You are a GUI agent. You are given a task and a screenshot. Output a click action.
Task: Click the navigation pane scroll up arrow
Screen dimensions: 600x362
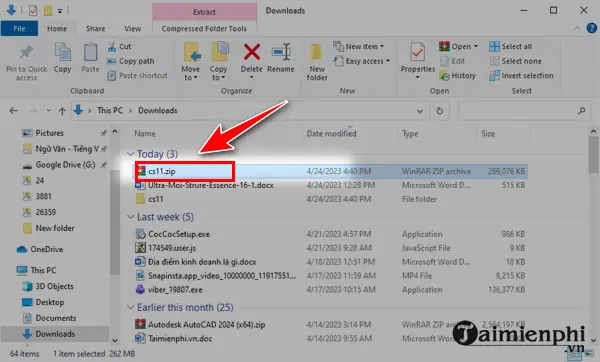point(115,132)
